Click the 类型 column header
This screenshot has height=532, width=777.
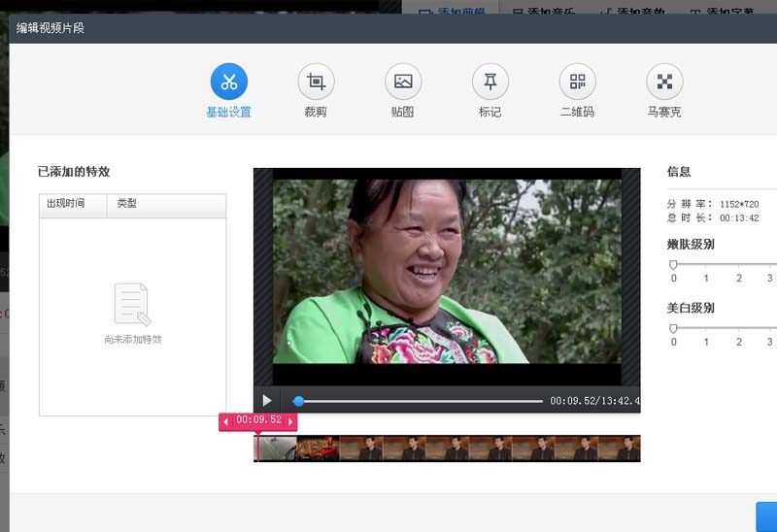pyautogui.click(x=166, y=206)
